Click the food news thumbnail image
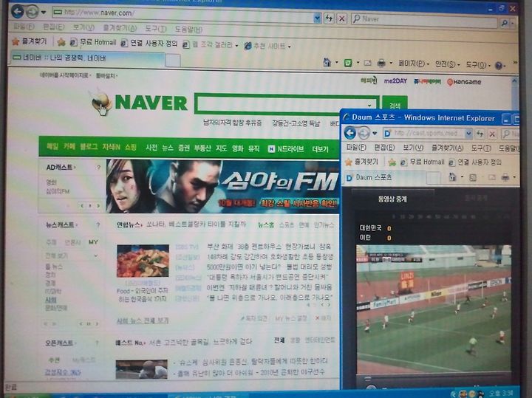 tap(143, 261)
